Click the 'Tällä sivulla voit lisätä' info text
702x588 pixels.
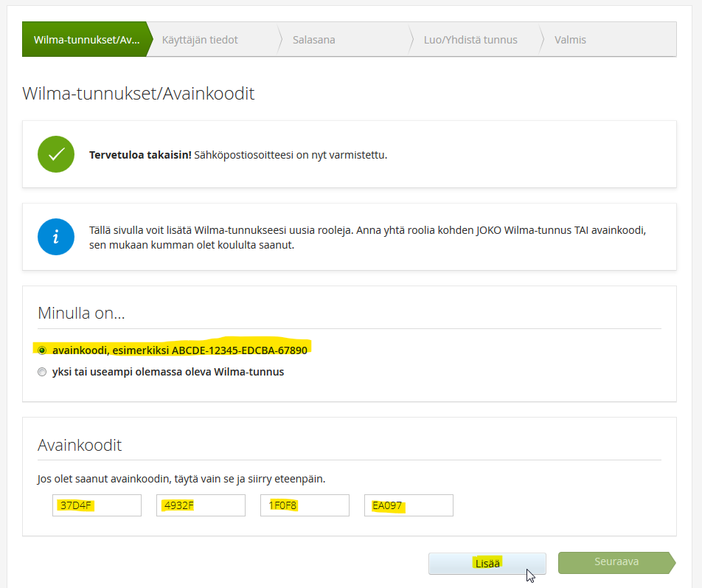(367, 238)
